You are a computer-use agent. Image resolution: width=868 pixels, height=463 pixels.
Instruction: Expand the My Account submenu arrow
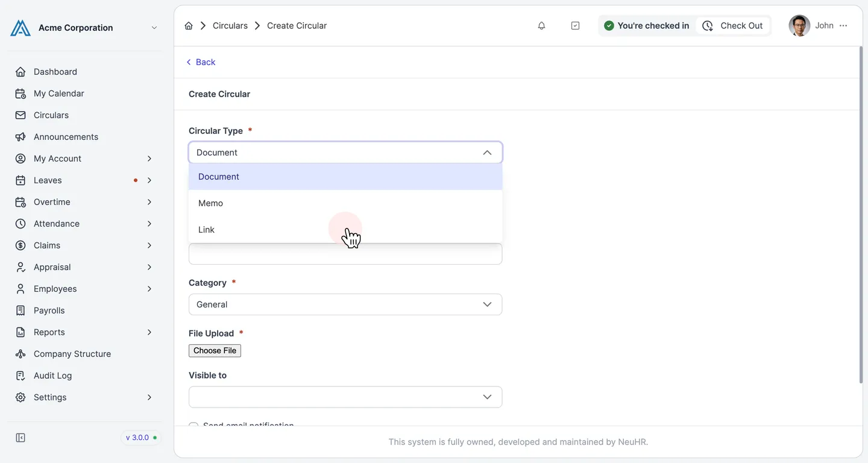[x=149, y=159]
